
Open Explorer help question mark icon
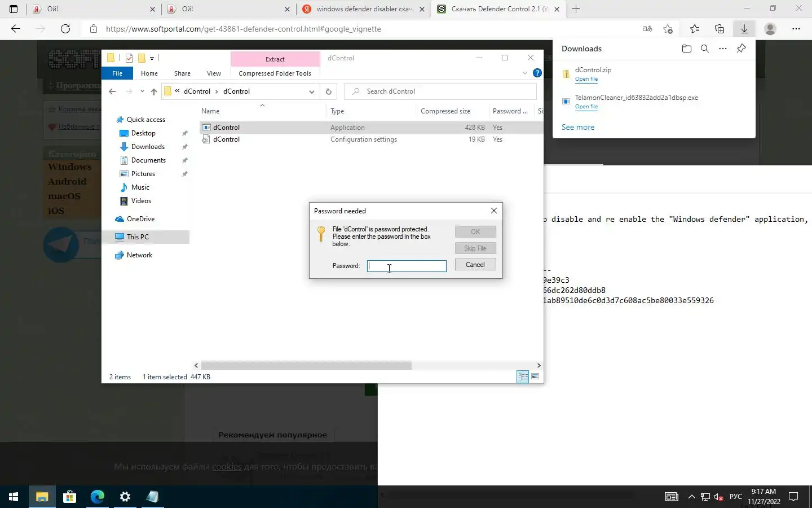coord(537,73)
